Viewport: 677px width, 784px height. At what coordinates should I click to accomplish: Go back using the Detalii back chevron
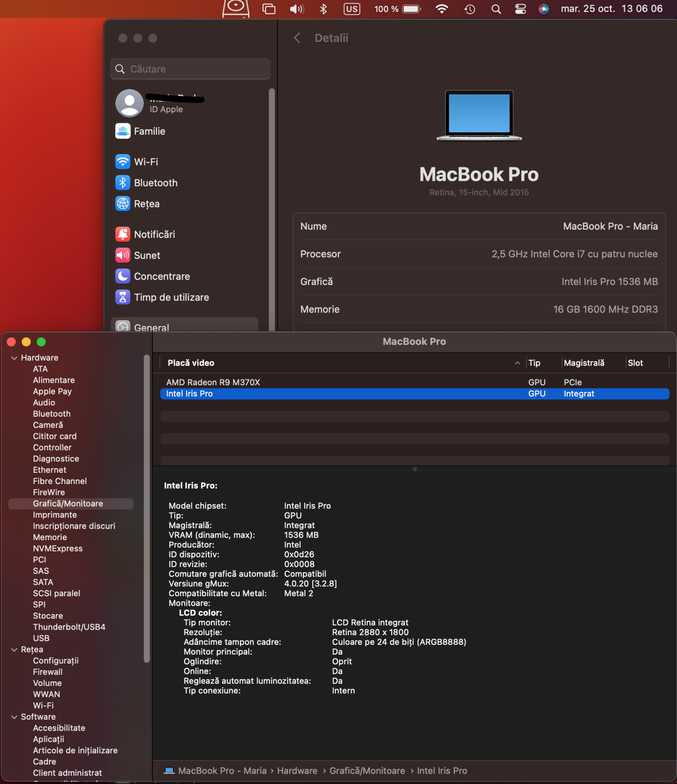(x=297, y=38)
